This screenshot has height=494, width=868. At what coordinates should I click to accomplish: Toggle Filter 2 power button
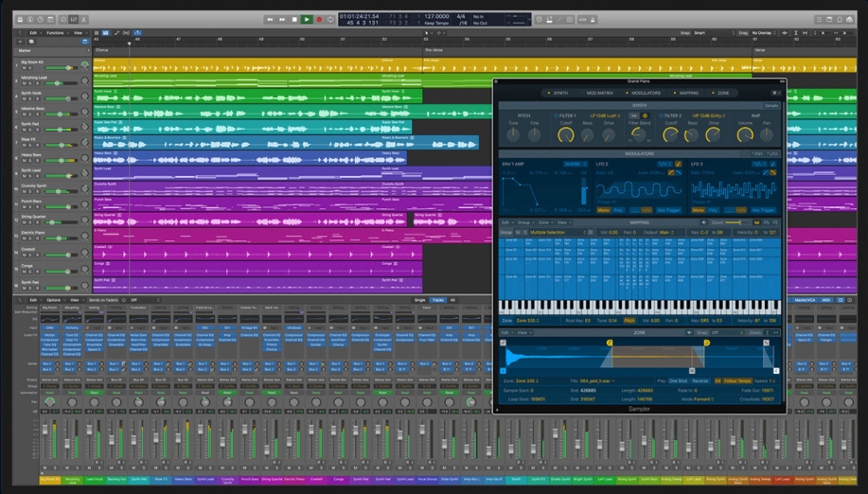pyautogui.click(x=661, y=115)
